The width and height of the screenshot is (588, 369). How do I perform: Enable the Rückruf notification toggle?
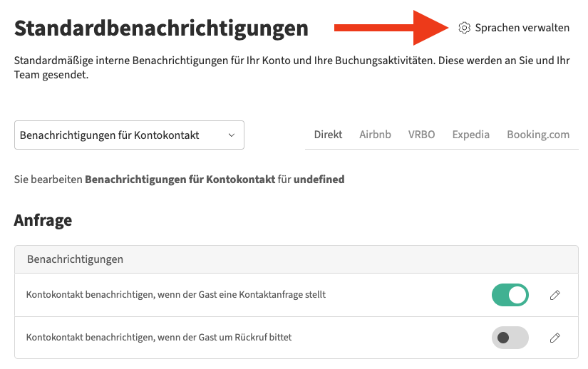(510, 338)
